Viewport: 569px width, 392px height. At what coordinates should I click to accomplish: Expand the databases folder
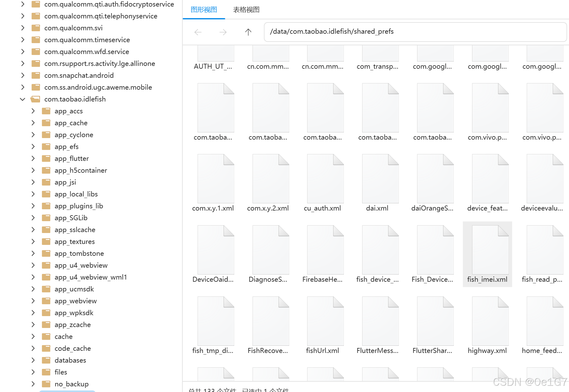(33, 360)
